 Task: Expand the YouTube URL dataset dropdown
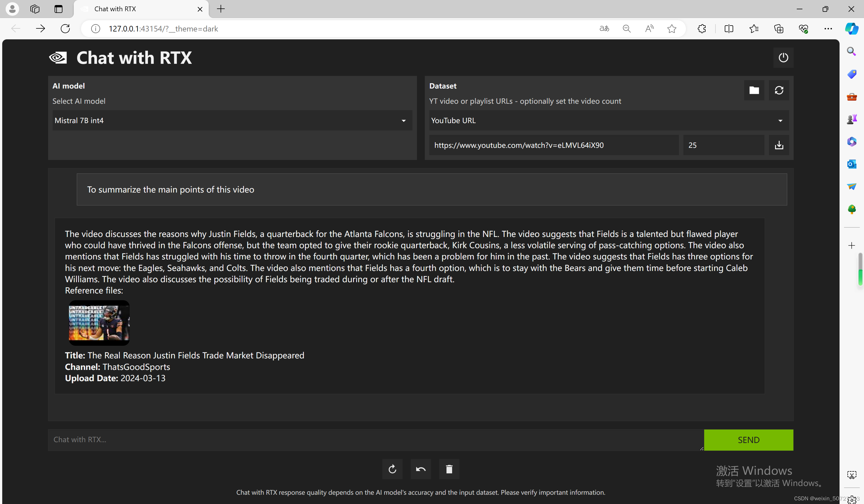[609, 121]
